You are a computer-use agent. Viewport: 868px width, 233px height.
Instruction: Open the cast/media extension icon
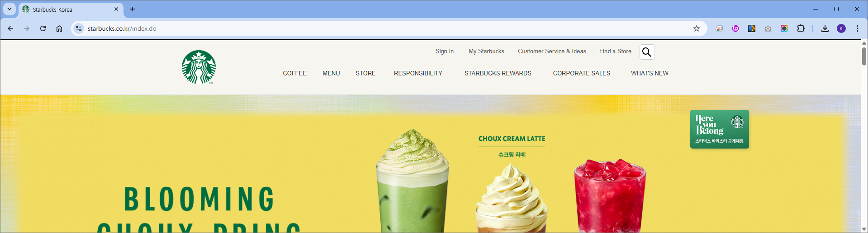tap(719, 28)
